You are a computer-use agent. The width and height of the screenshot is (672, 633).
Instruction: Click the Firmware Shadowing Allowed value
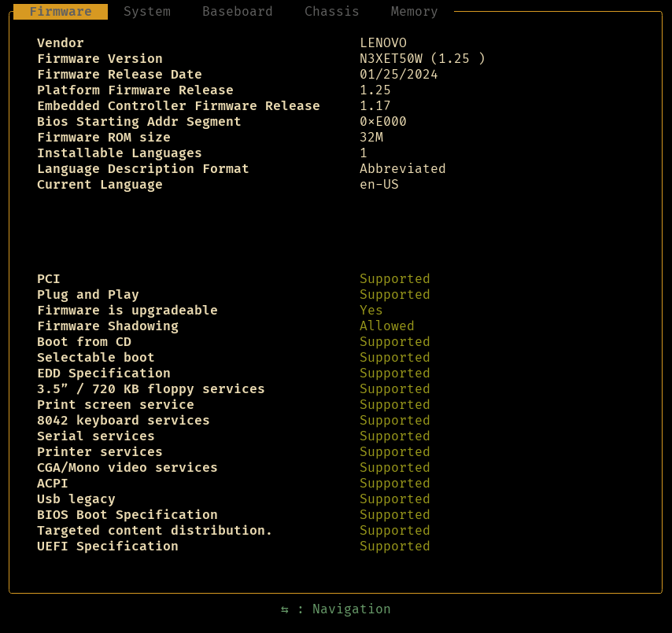pos(387,326)
